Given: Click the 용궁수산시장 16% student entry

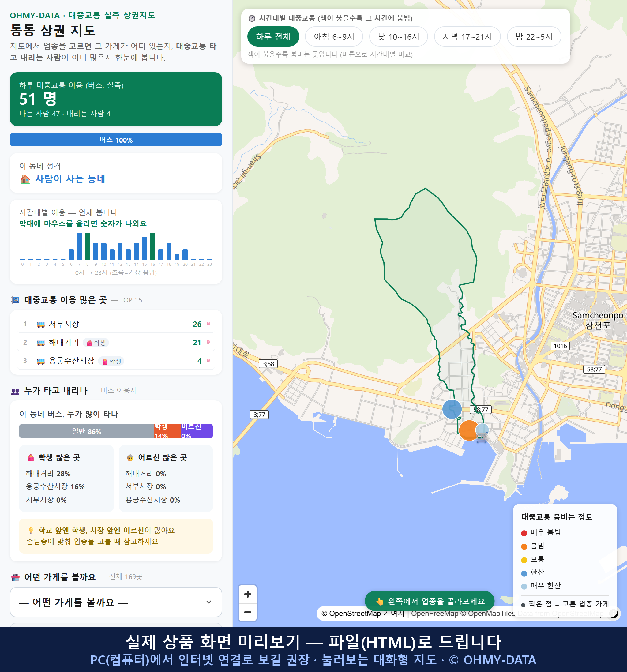Looking at the screenshot, I should 55,486.
